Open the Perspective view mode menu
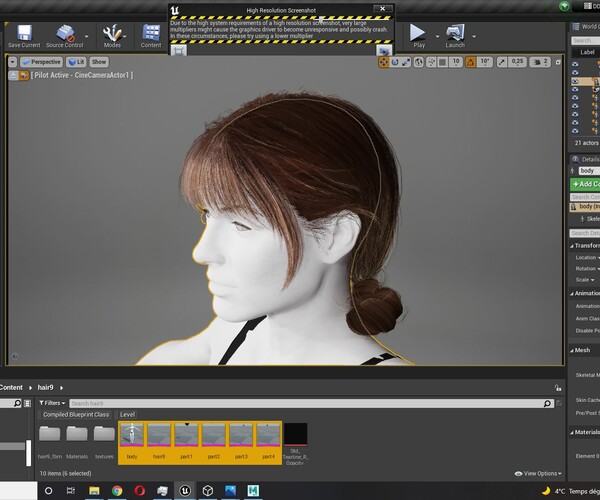This screenshot has width=600, height=500. click(x=41, y=62)
